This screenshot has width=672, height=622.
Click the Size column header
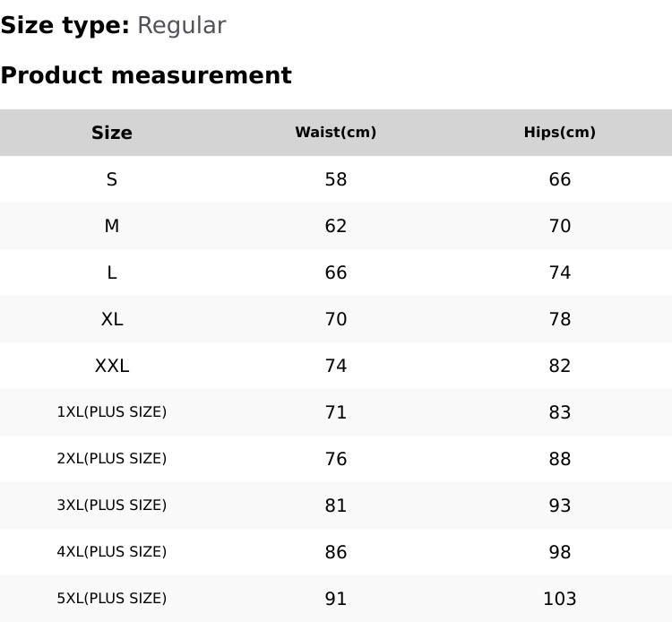coord(112,133)
